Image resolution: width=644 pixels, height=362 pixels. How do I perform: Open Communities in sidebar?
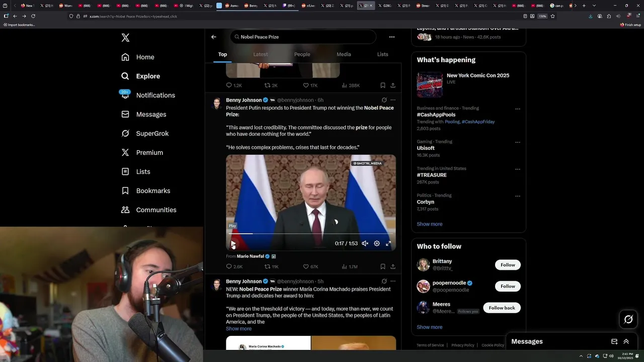click(x=149, y=210)
